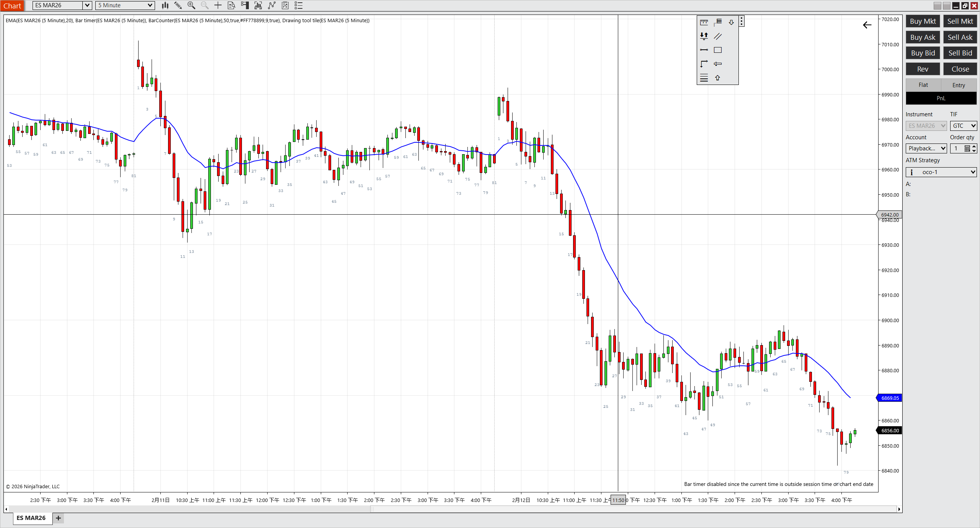Add a new tab with plus button

pyautogui.click(x=58, y=518)
